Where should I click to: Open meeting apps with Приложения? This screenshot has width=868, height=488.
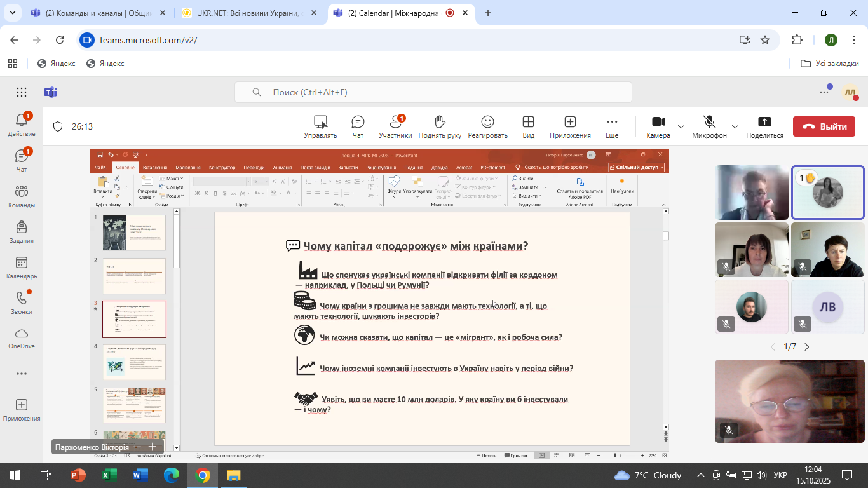coord(570,126)
